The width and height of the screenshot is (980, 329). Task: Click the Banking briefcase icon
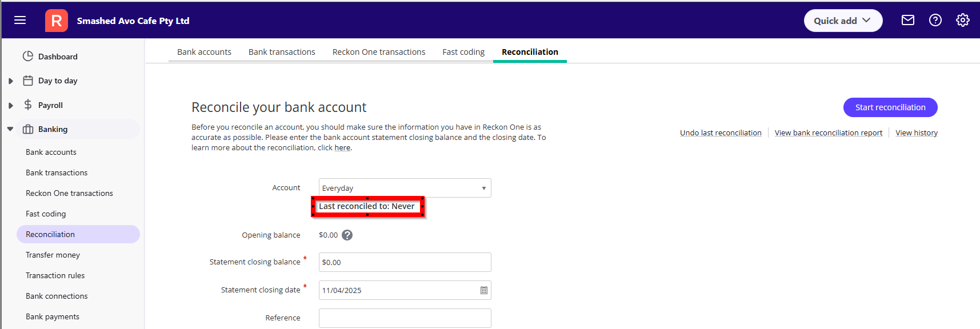[28, 129]
